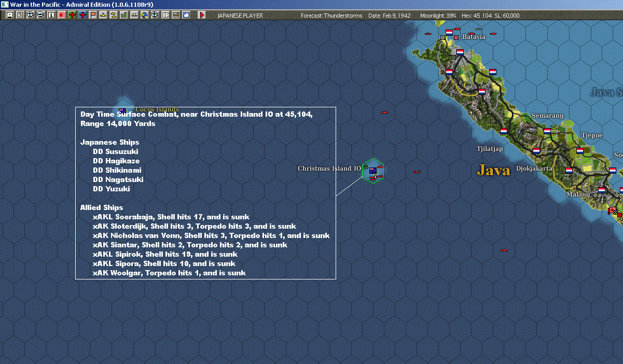The height and width of the screenshot is (364, 623).
Task: Click Dutch flag base north of Tjilatjap label
Action: tap(503, 131)
